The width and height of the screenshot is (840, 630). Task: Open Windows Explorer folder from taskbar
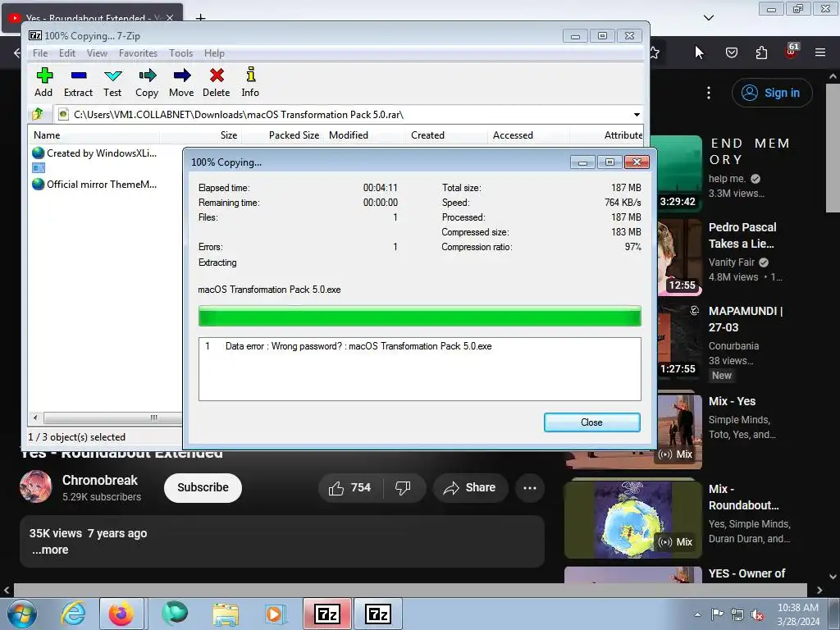226,614
